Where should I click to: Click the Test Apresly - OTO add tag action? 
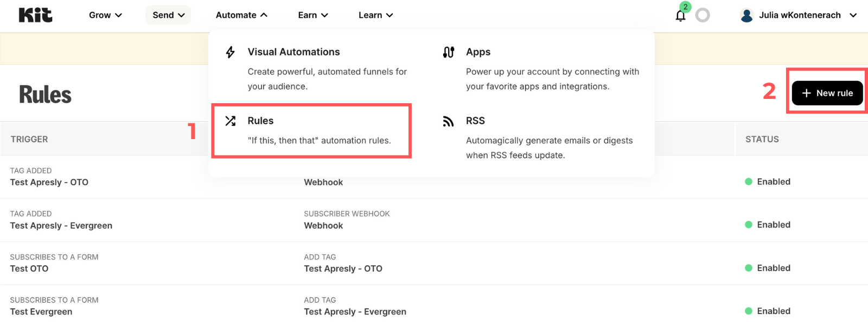pyautogui.click(x=343, y=268)
